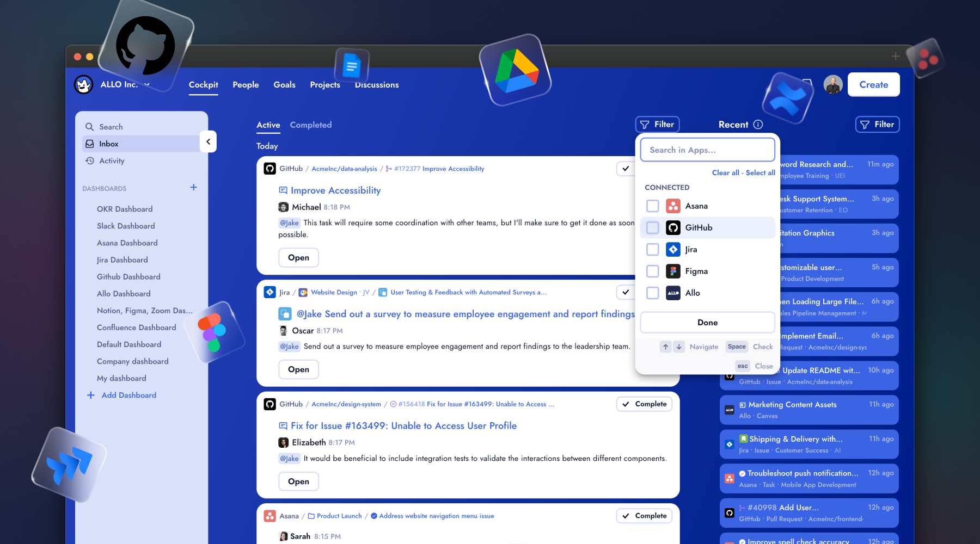Open the Improve Accessibility title
The width and height of the screenshot is (980, 544).
(x=335, y=190)
